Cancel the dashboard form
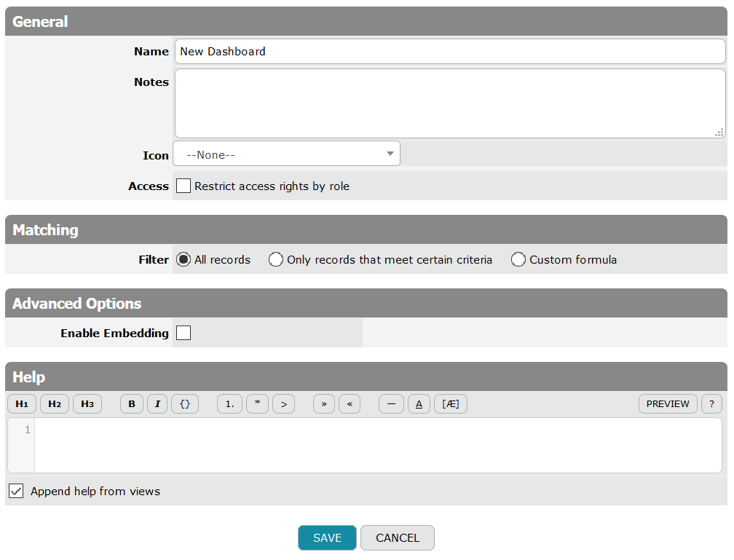The height and width of the screenshot is (560, 734). point(398,538)
